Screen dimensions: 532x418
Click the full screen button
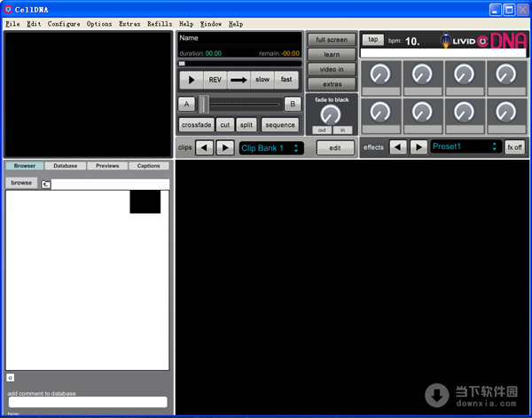point(332,40)
